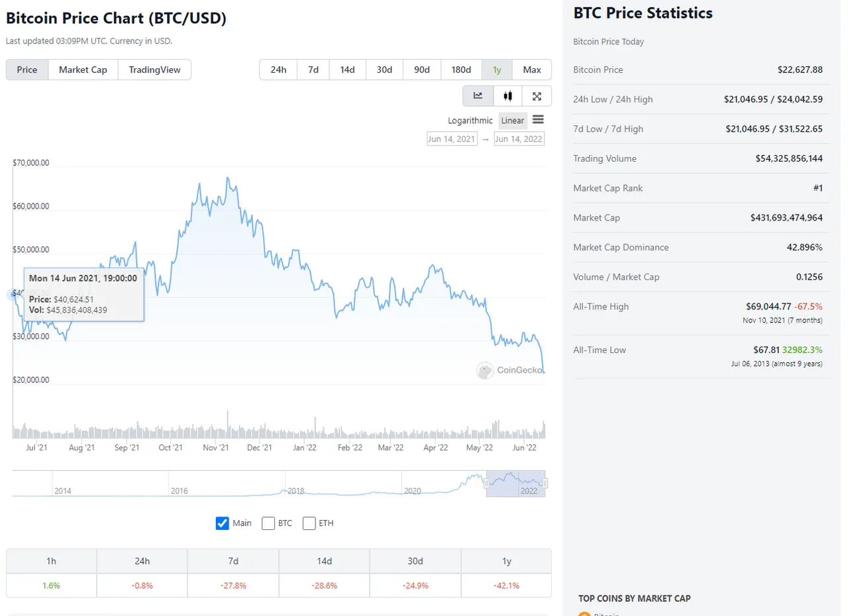The image size is (848, 616).
Task: Click Volume / Market Cap 0.1256
Action: pos(810,277)
